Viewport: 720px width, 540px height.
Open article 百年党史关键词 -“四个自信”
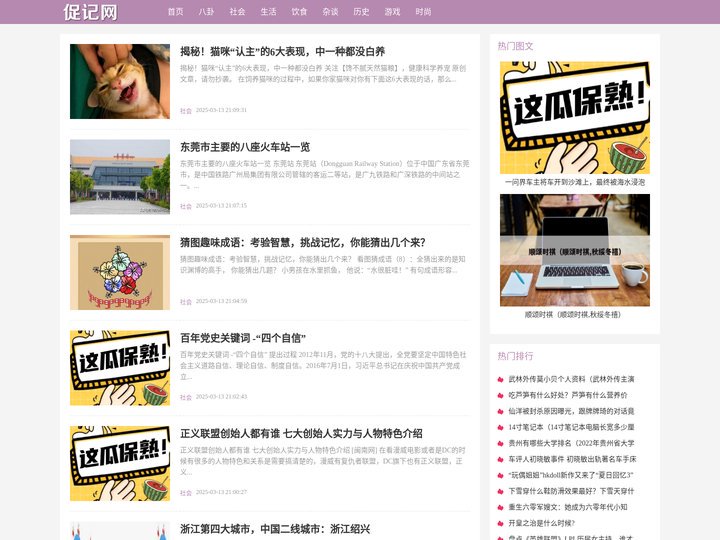pyautogui.click(x=243, y=338)
